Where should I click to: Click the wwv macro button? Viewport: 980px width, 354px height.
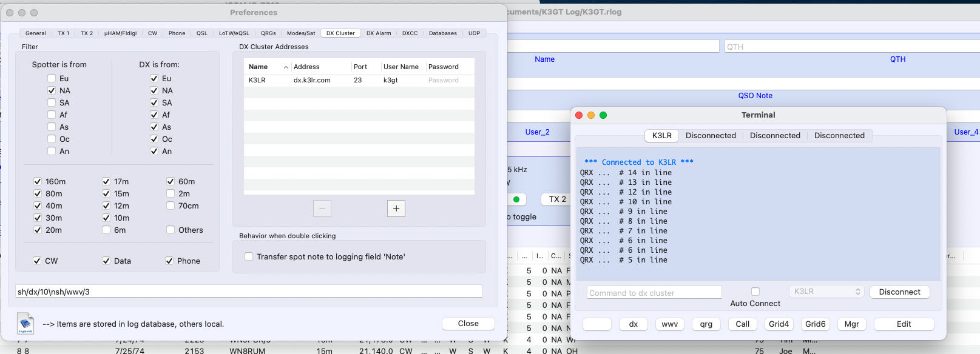pyautogui.click(x=669, y=324)
